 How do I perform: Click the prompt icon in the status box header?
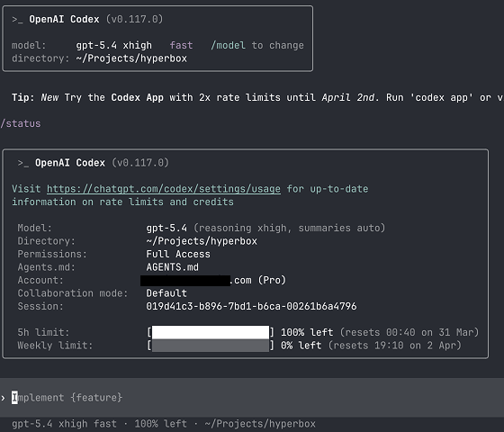(23, 163)
